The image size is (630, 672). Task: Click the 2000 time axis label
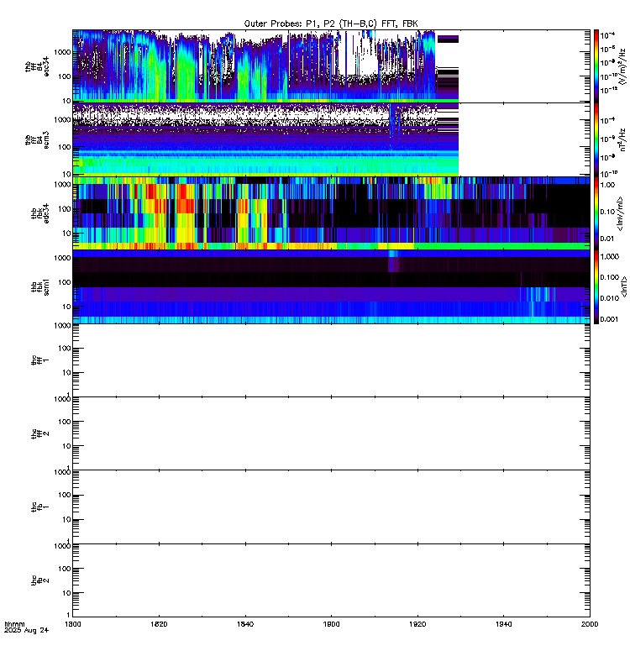click(590, 624)
